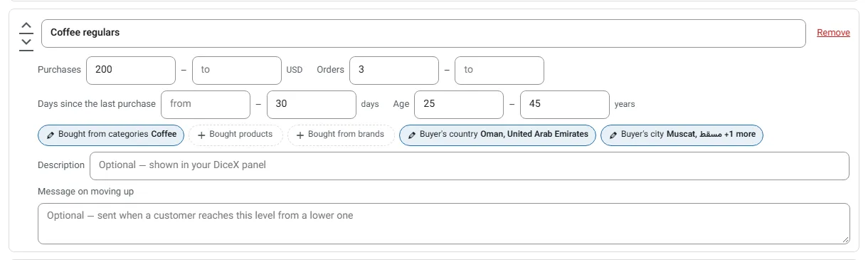
Task: Move Coffee regulars level up with arrow
Action: 26,26
